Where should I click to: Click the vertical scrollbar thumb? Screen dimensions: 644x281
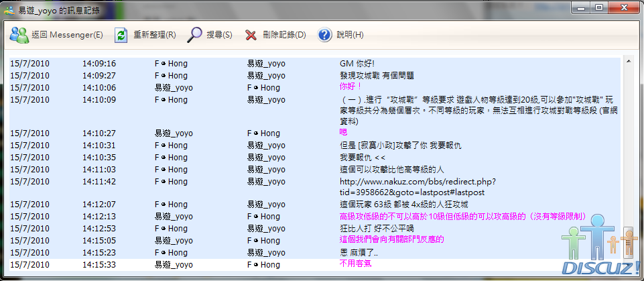click(628, 241)
